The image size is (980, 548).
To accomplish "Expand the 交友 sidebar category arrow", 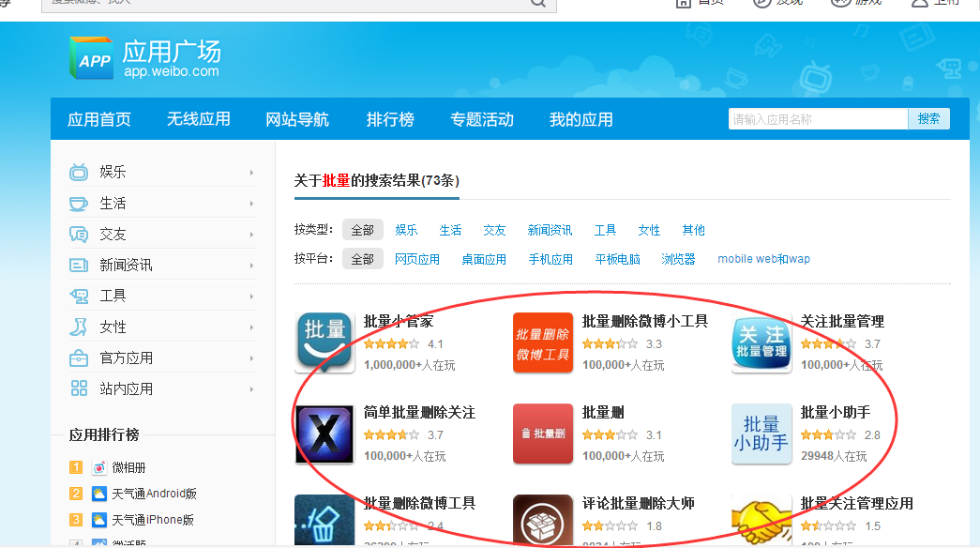I will pyautogui.click(x=251, y=235).
